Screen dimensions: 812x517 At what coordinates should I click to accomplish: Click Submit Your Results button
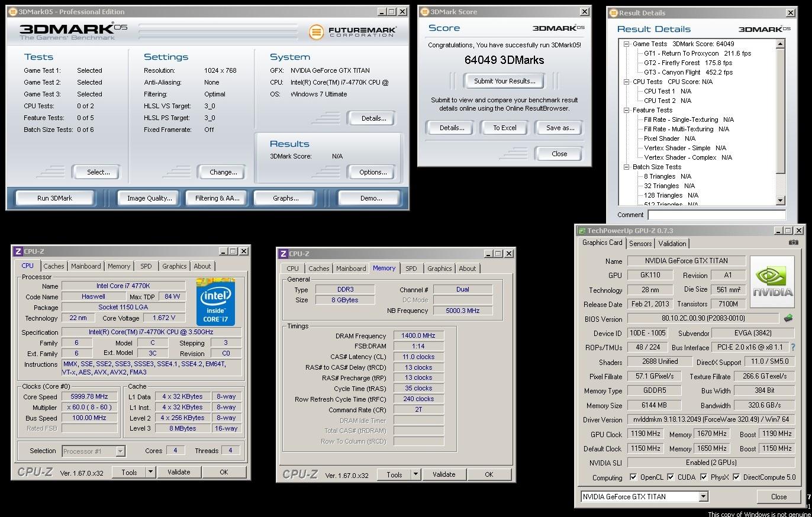[504, 81]
